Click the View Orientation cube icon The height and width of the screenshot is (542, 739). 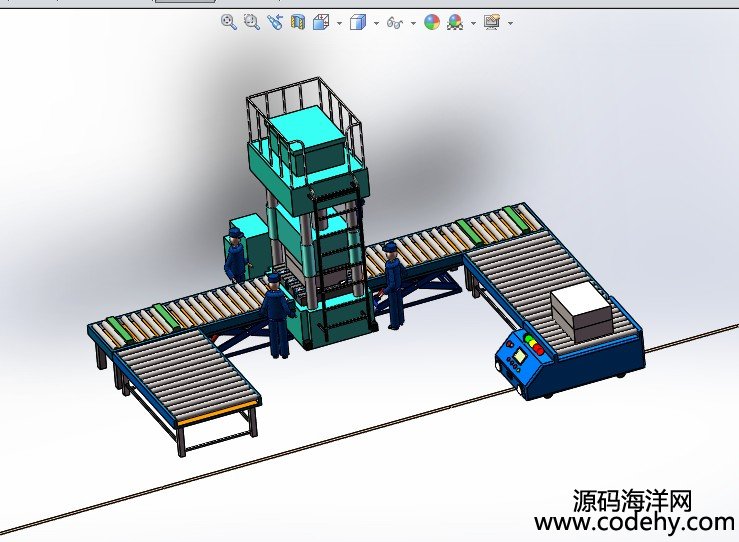coord(321,22)
